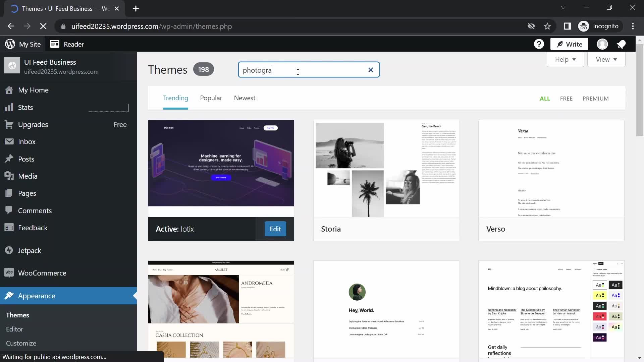This screenshot has height=362, width=644.
Task: Switch to the Popular themes tab
Action: 211,98
